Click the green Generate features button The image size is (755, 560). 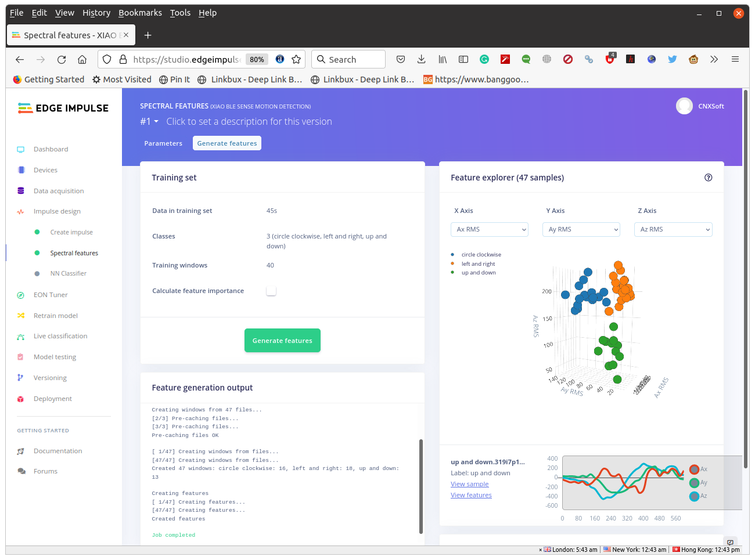pyautogui.click(x=282, y=341)
